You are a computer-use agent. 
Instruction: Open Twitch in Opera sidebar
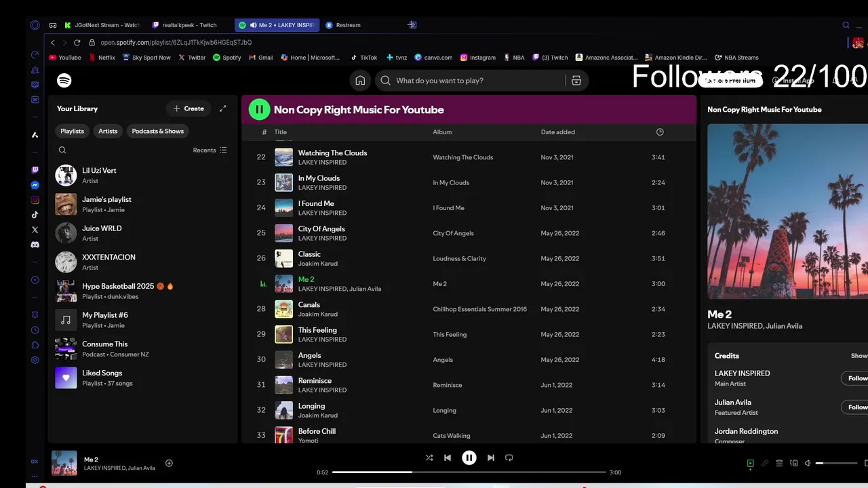[35, 170]
